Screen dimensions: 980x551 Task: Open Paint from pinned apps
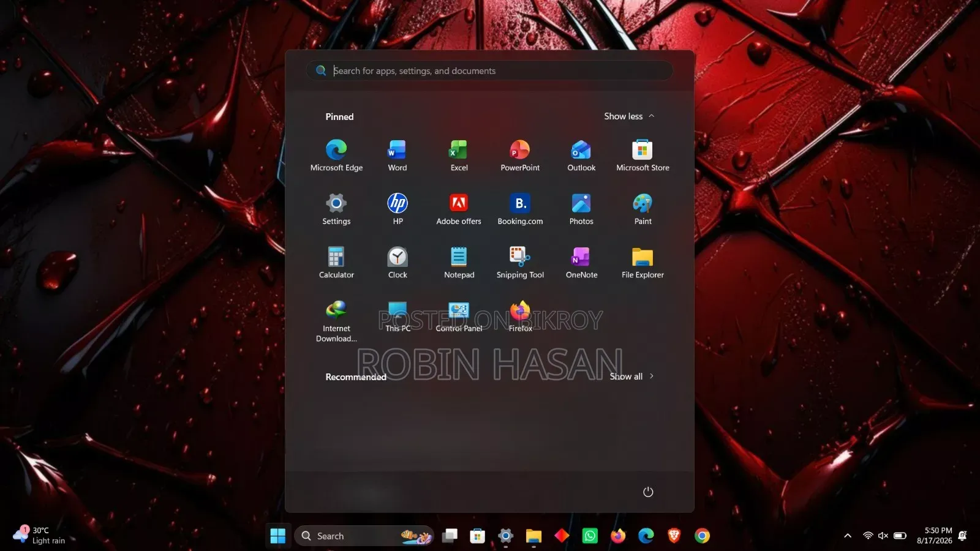(643, 209)
